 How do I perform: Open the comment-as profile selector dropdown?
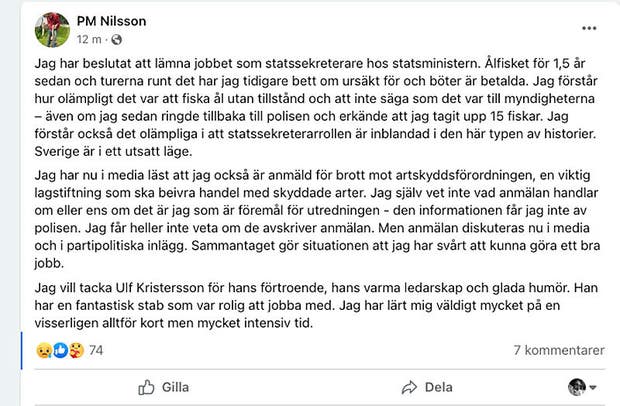click(593, 387)
